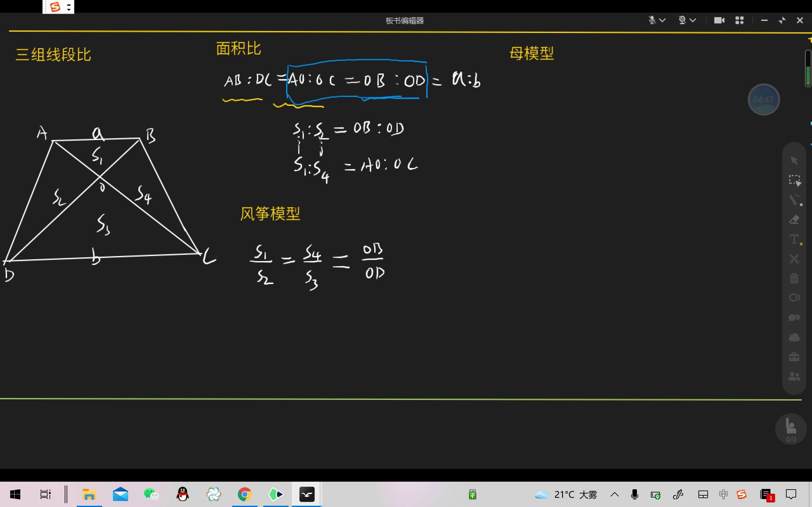This screenshot has width=812, height=507.
Task: Select the eraser tool in toolbar
Action: 794,220
